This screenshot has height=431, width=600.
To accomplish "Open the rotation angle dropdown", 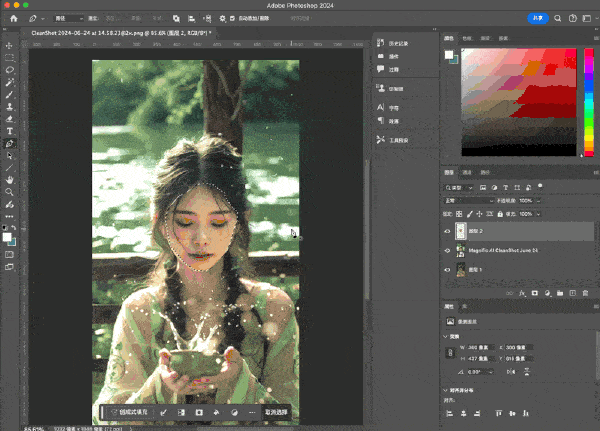I will coord(491,372).
